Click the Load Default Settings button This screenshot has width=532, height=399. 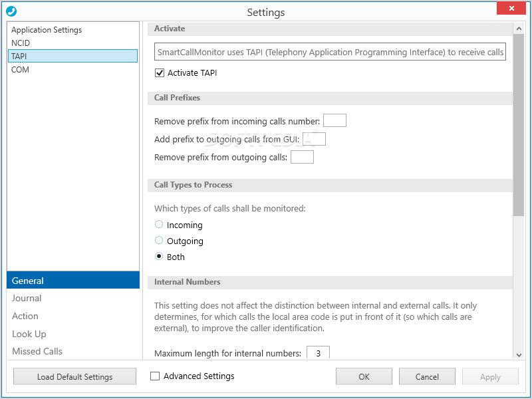click(74, 376)
